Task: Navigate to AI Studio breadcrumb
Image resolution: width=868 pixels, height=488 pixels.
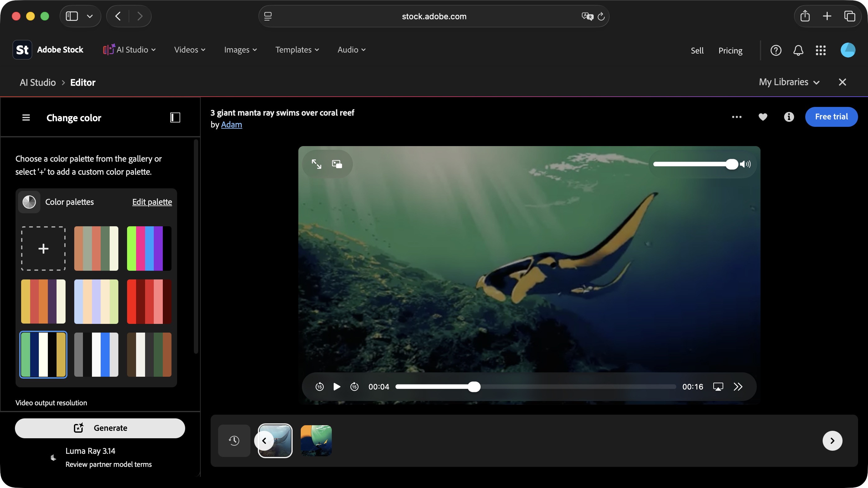Action: [x=38, y=82]
